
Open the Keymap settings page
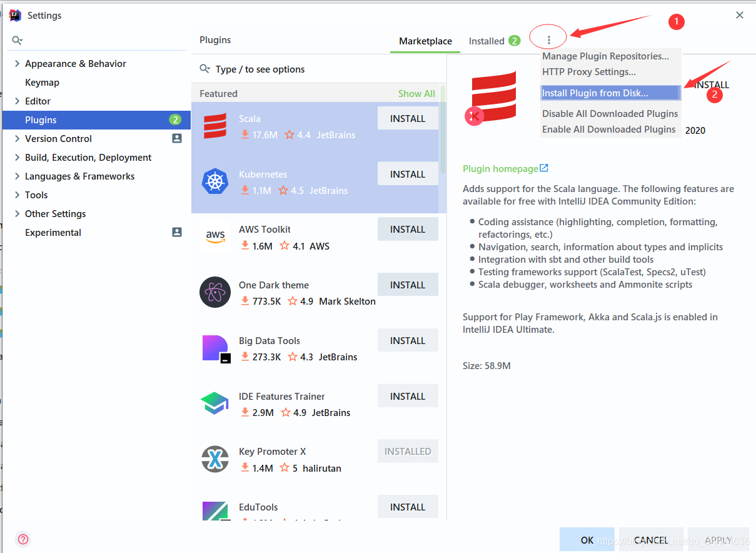42,82
